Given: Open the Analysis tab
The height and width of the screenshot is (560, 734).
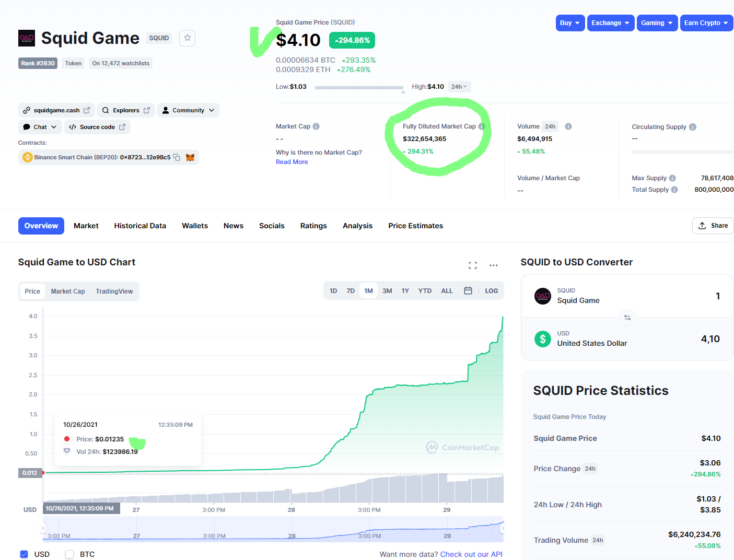Looking at the screenshot, I should coord(358,226).
